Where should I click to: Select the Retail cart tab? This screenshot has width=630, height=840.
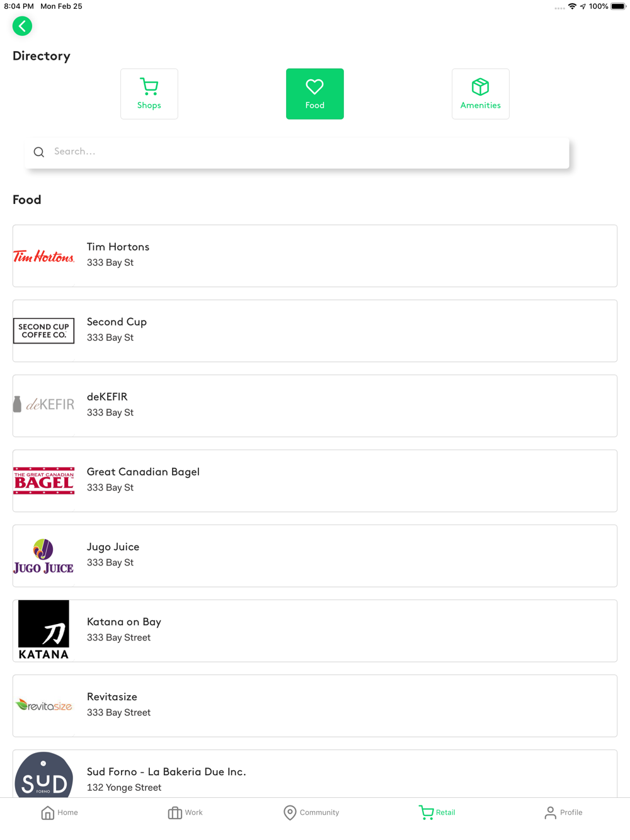click(437, 812)
